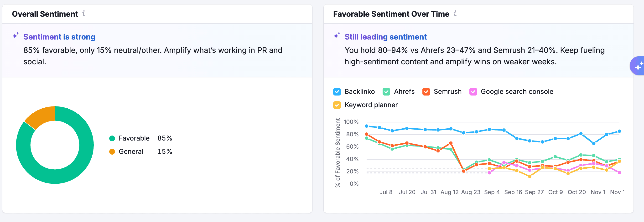Click the Favorable Sentiment Over Time info icon
Viewport: 644px width, 222px height.
pos(455,13)
